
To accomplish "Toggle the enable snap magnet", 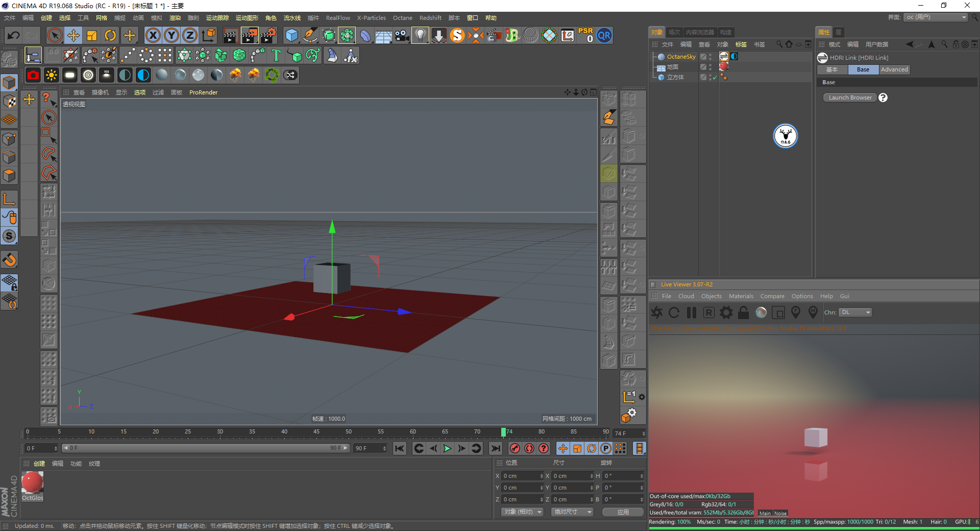I will (10, 260).
